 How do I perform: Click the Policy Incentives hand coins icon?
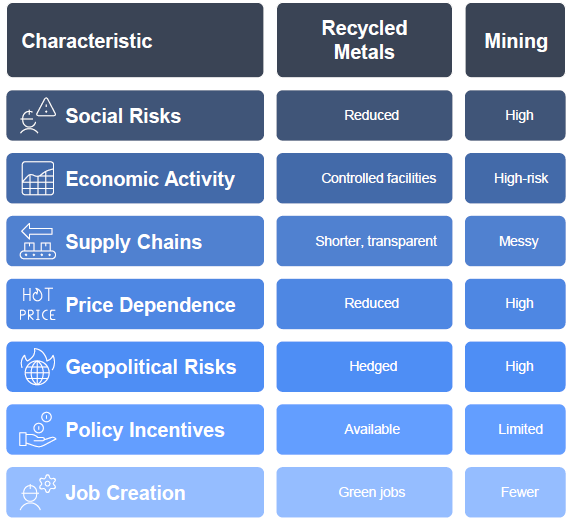point(37,429)
